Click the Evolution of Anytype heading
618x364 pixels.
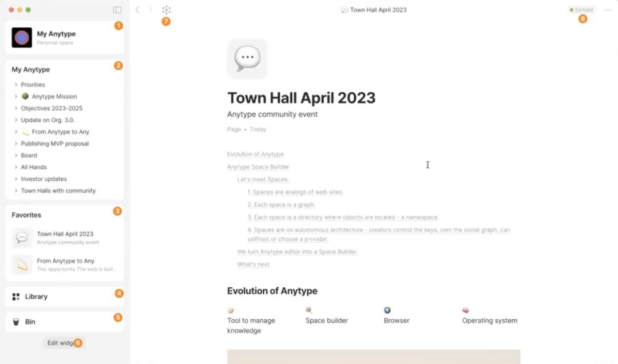coord(272,291)
